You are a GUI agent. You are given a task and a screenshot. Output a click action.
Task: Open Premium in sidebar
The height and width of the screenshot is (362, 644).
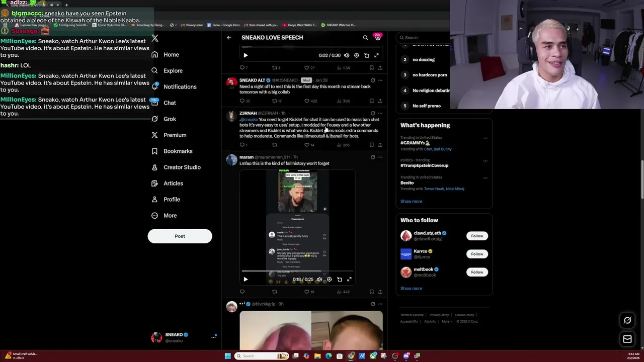click(169, 135)
